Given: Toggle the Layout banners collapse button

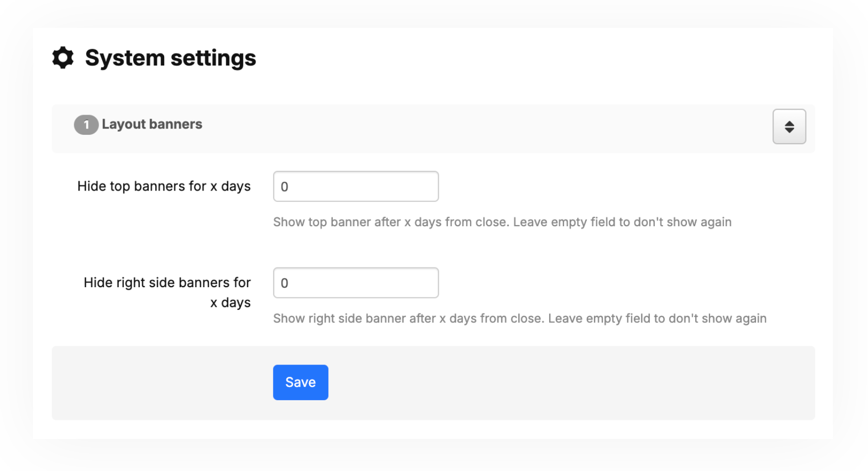Looking at the screenshot, I should pyautogui.click(x=789, y=127).
